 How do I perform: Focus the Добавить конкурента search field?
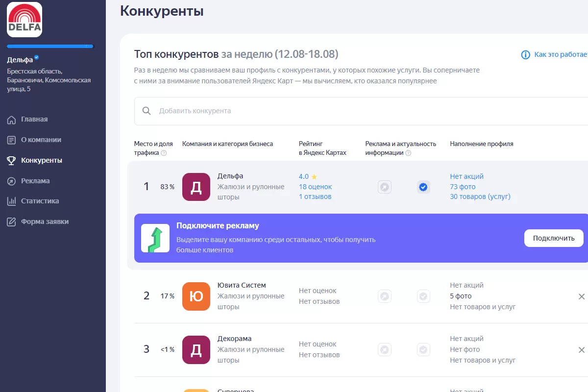pos(361,111)
